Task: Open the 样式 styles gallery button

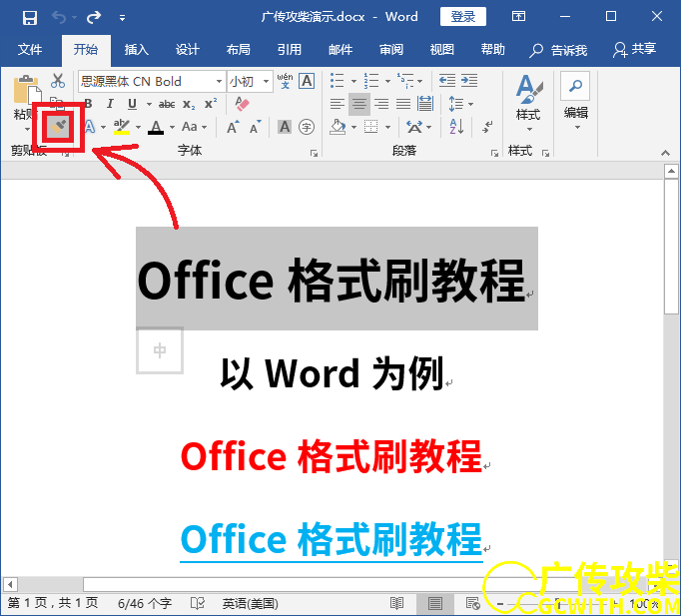Action: (x=528, y=103)
